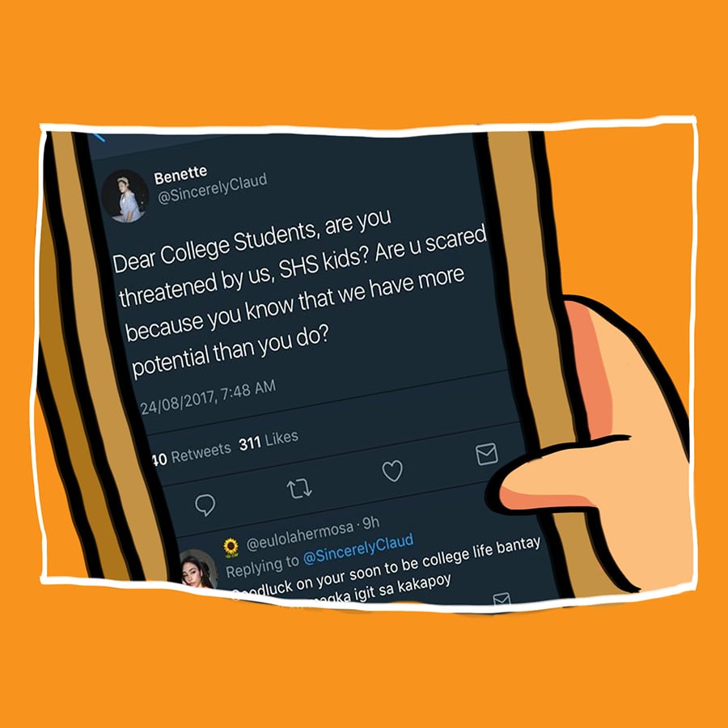This screenshot has height=728, width=728.
Task: Tap the 24/08/2017, 7:48 AM timestamp
Action: click(x=208, y=397)
